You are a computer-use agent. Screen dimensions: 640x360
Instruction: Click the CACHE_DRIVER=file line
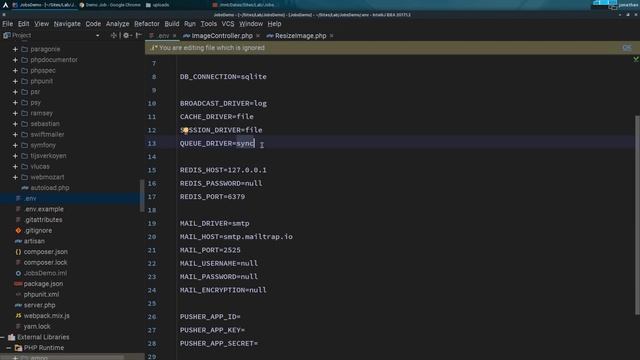216,117
